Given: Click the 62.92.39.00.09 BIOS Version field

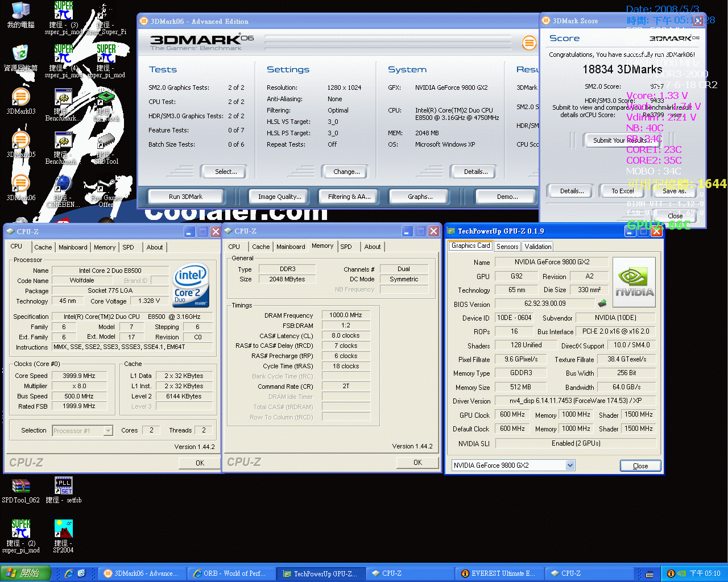Looking at the screenshot, I should (x=545, y=304).
